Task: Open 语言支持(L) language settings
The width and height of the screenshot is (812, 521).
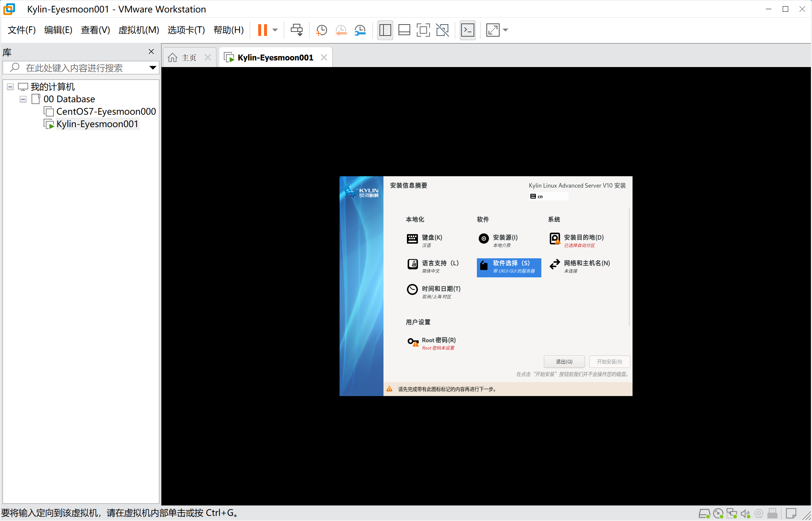Action: 433,266
